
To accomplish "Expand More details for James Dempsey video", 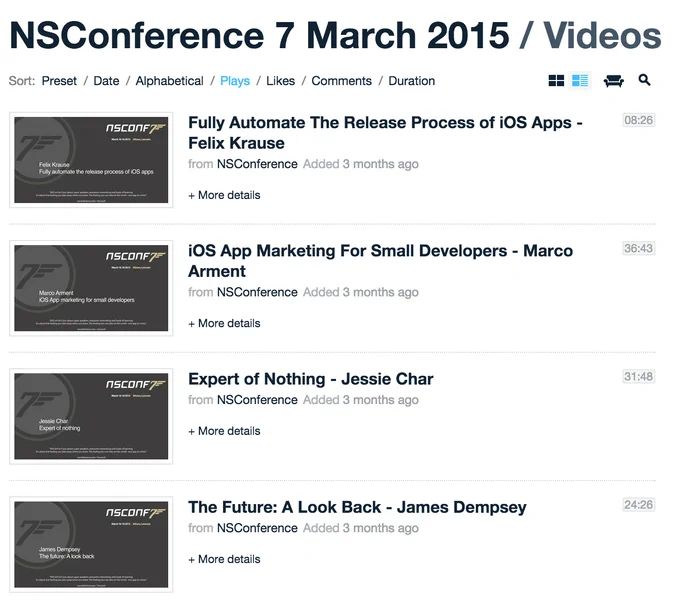I will coord(224,559).
